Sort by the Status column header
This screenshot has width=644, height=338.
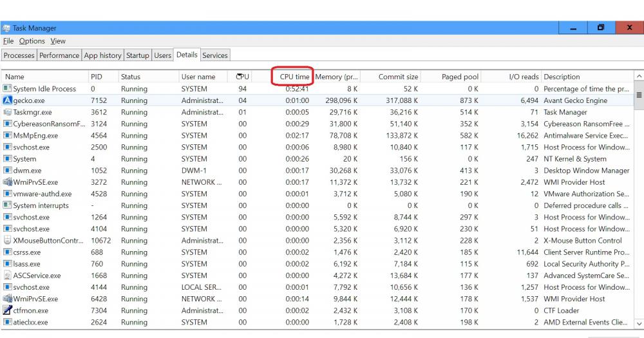148,77
